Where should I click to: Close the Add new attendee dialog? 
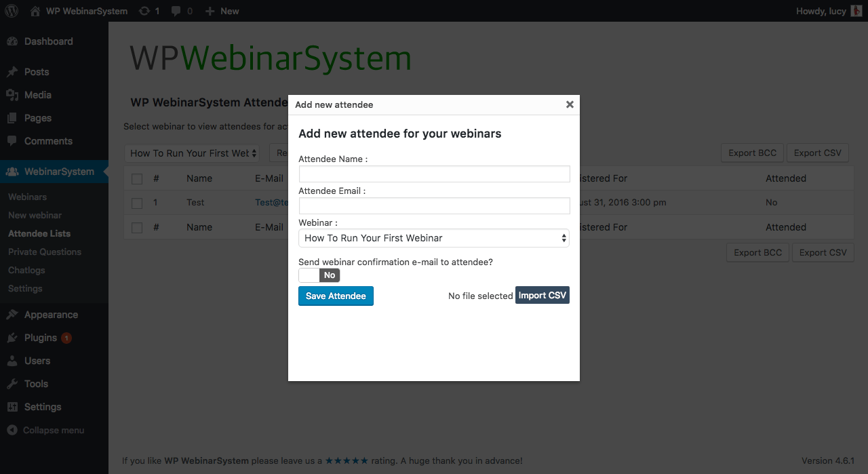click(570, 104)
